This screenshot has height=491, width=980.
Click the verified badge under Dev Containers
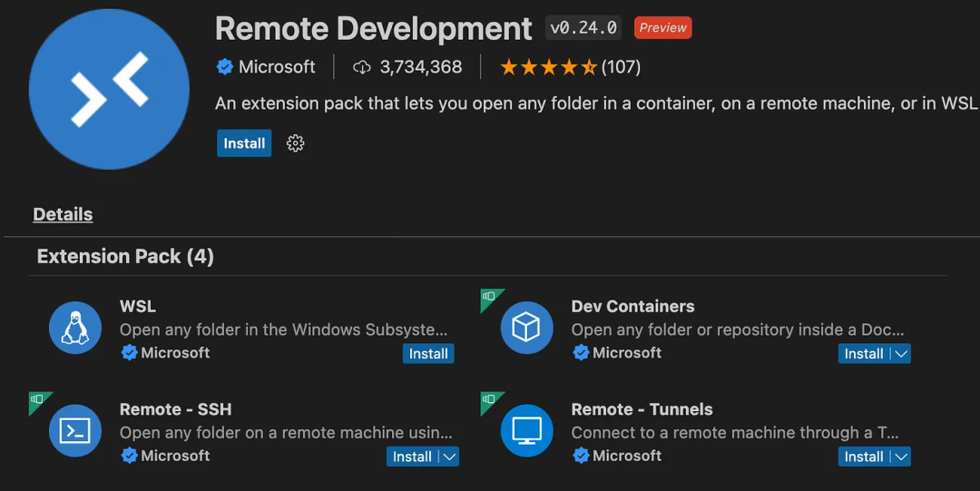581,353
